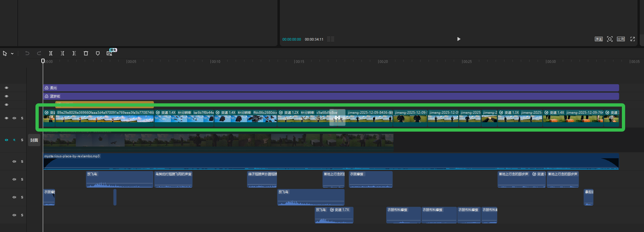Play the preview video
Screen dimensions: 644x232
[459, 39]
